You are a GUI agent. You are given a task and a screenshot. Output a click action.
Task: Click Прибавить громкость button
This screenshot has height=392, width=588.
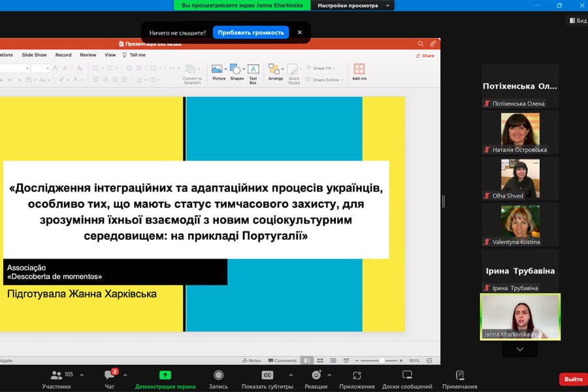tap(251, 32)
